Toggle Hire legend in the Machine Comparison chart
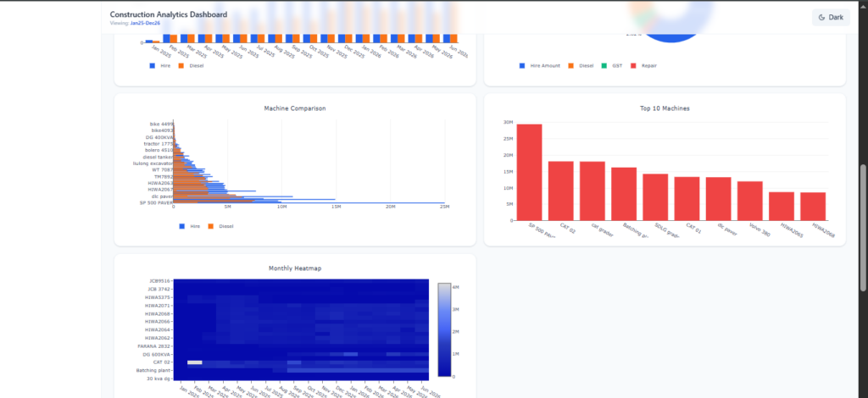 (189, 226)
